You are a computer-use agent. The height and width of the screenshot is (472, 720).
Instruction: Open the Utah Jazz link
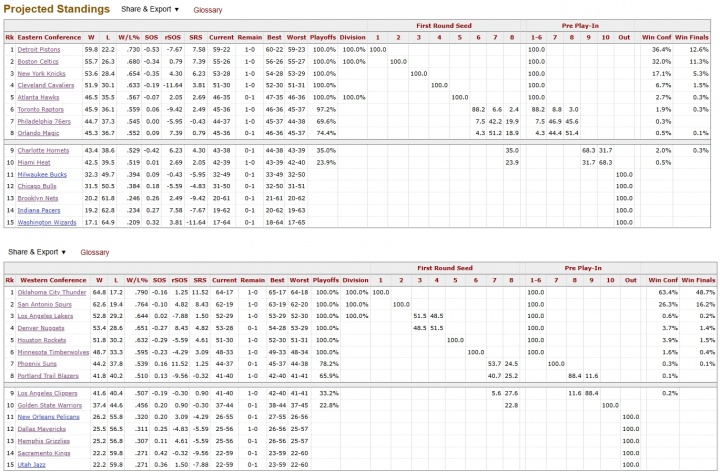(x=32, y=465)
